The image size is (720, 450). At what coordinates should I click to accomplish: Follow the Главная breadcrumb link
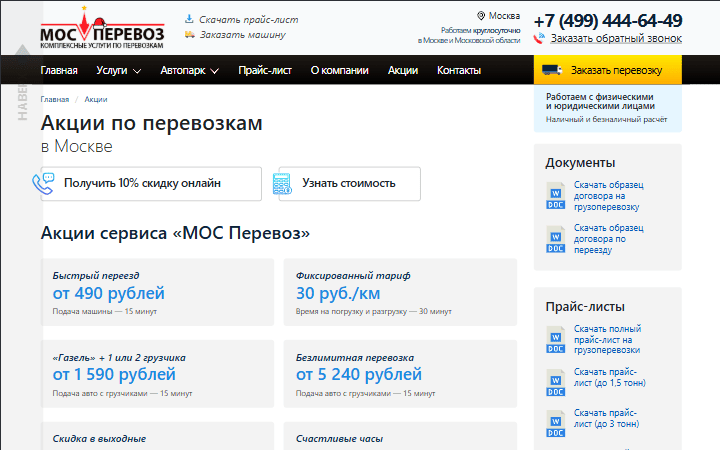click(x=55, y=100)
